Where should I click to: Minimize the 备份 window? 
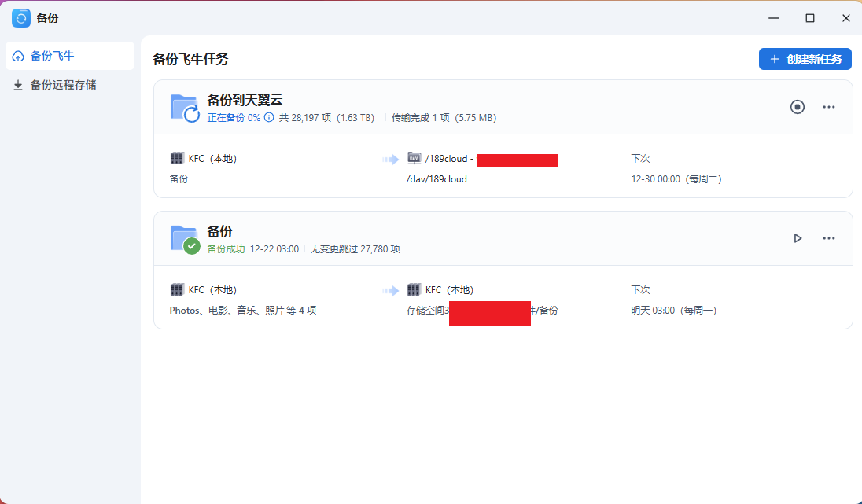tap(773, 17)
